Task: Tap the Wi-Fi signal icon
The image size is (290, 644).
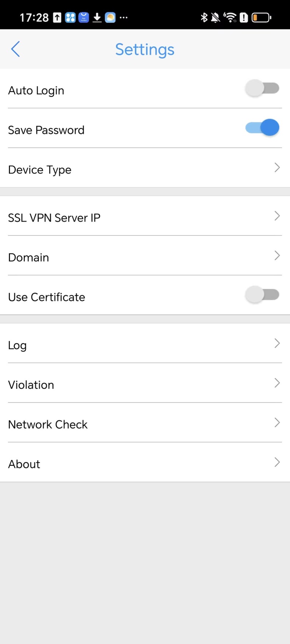Action: (230, 17)
